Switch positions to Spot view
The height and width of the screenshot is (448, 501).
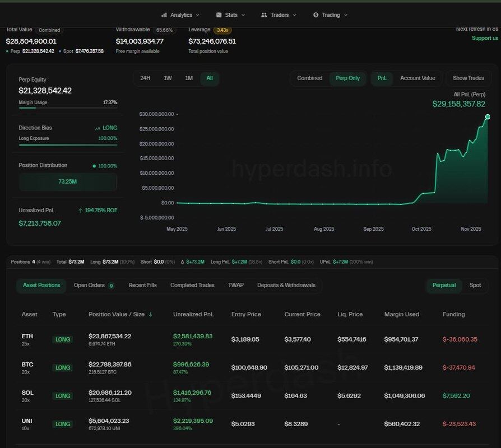(475, 286)
